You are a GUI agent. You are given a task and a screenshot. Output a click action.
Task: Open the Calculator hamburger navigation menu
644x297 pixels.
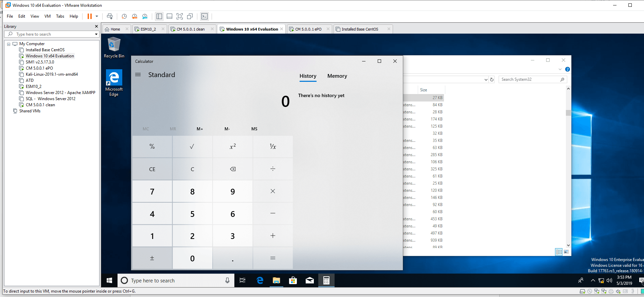[x=138, y=75]
